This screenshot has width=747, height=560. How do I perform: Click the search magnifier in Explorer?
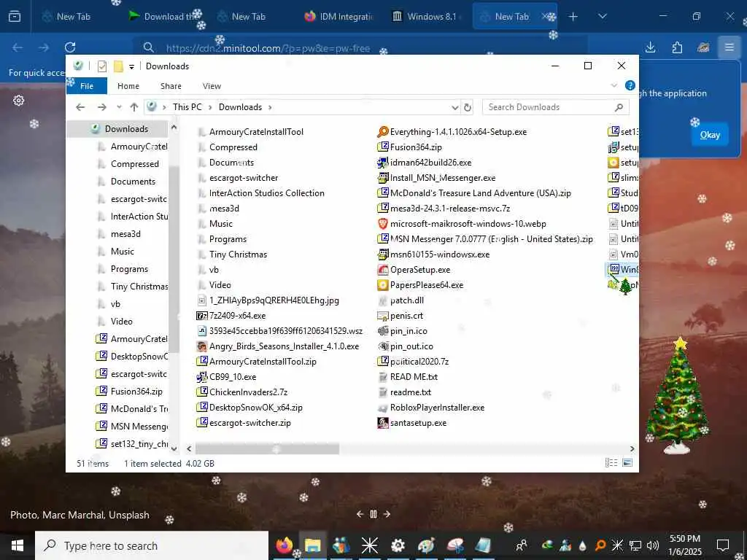[619, 107]
